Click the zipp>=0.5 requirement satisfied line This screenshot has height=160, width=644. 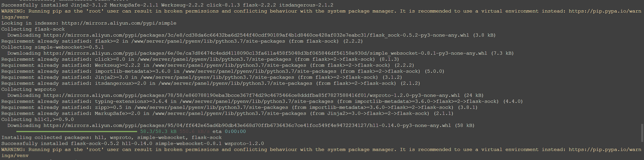click(x=239, y=107)
